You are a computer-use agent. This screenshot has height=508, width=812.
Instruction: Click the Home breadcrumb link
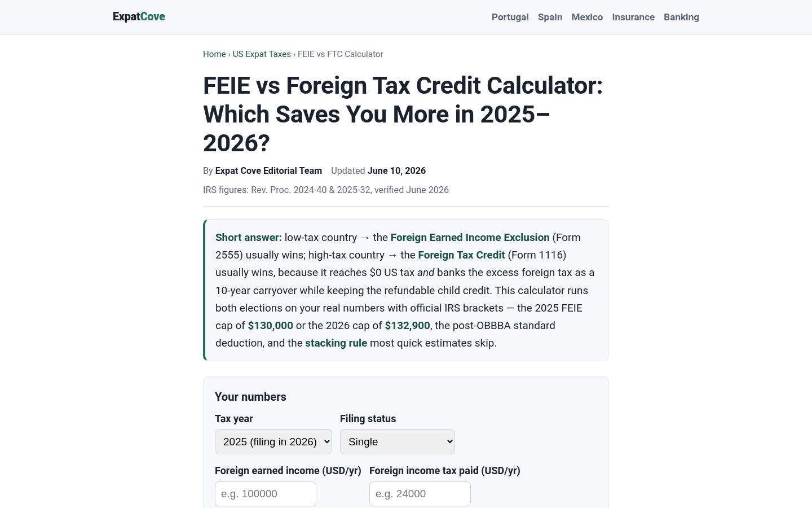(214, 54)
